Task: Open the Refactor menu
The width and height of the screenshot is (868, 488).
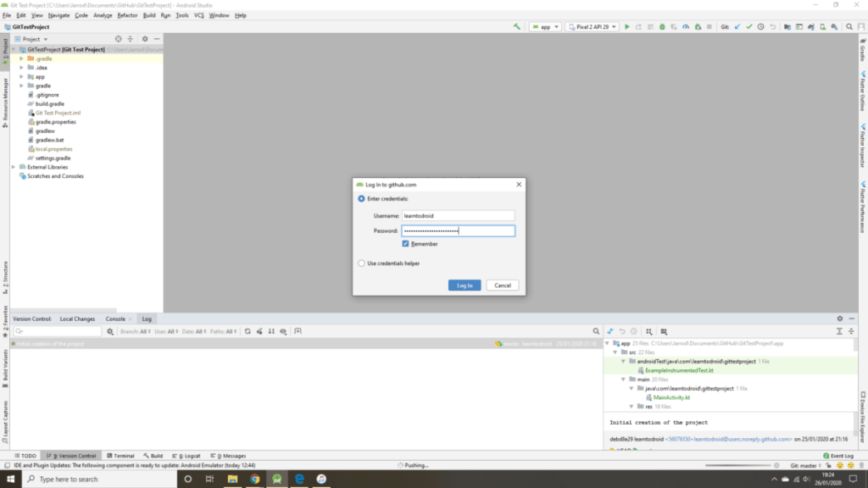Action: coord(127,15)
